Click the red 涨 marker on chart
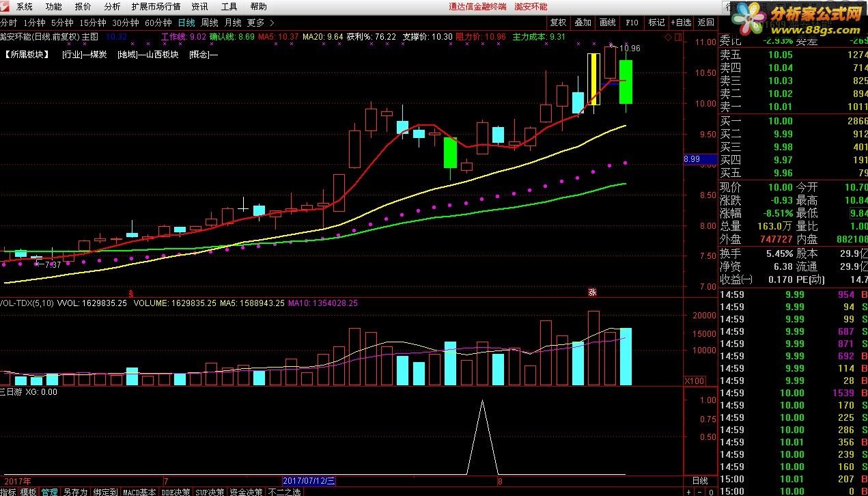Image resolution: width=868 pixels, height=496 pixels. coord(592,292)
